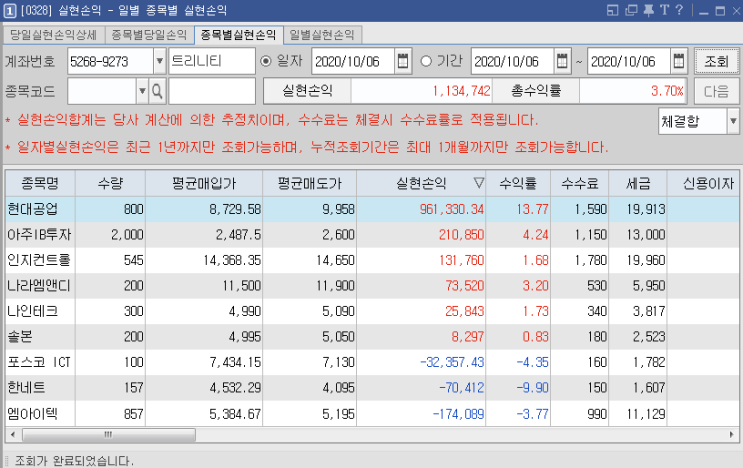Click the screen number 1 icon in title bar

tap(9, 10)
